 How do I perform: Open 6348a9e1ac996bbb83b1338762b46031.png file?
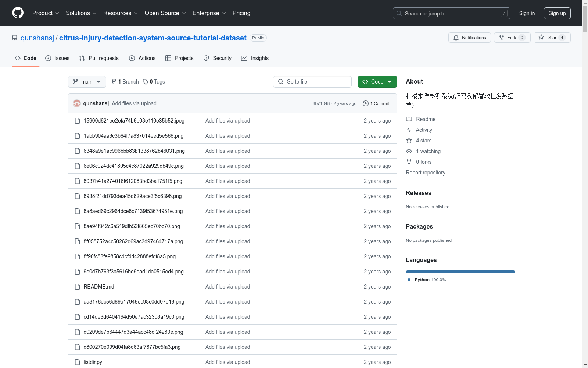tap(134, 151)
